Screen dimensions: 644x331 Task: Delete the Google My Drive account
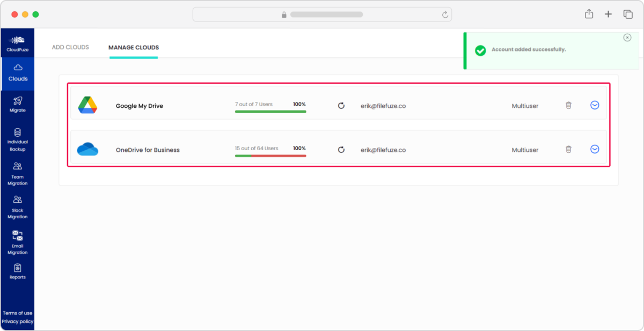coord(568,105)
